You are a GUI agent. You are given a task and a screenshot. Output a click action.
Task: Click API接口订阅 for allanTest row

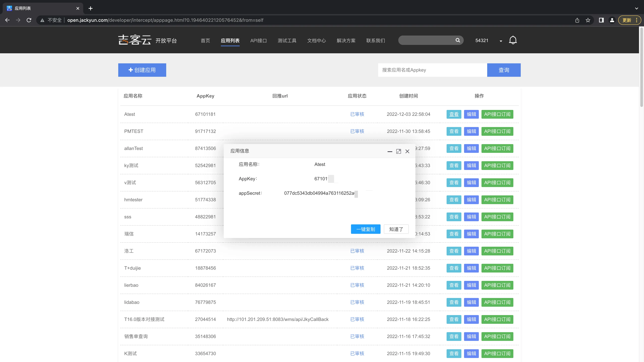497,148
